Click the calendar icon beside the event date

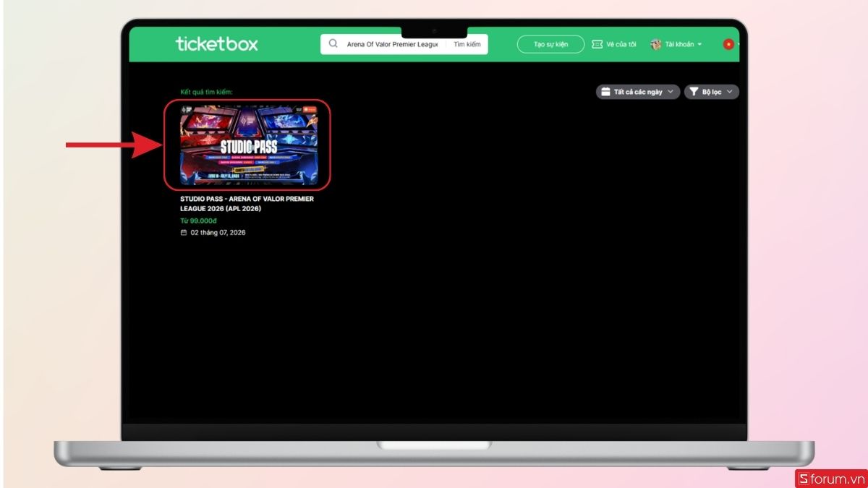pyautogui.click(x=184, y=233)
